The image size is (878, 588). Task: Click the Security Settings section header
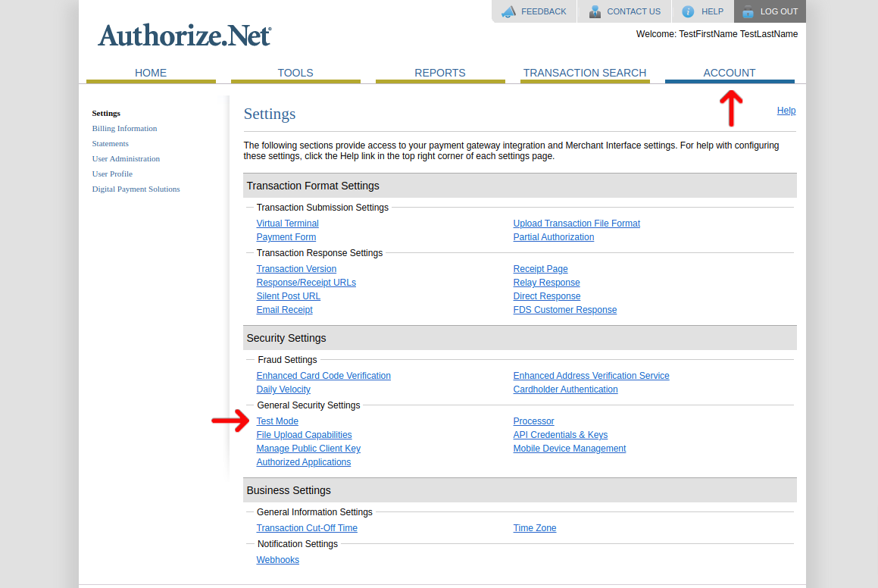(x=520, y=338)
